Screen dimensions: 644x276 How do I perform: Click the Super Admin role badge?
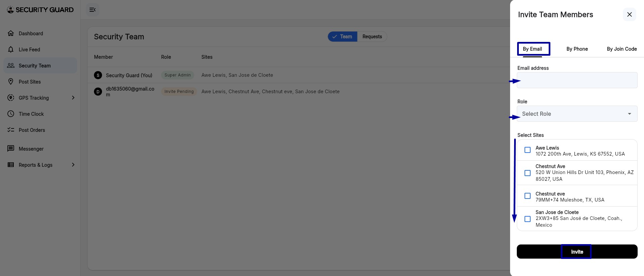[178, 75]
